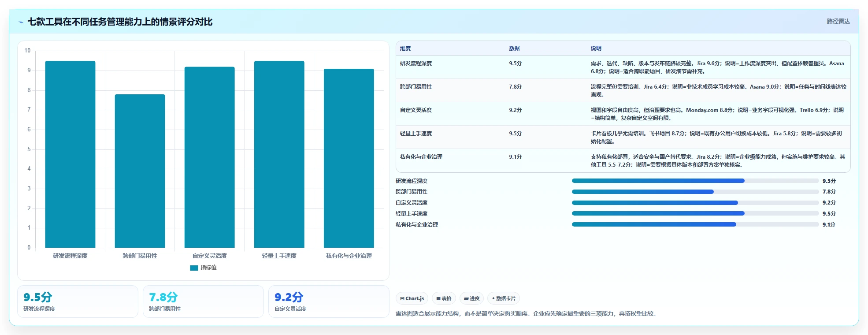Screen dimensions: 868x335
Task: Click the 轻量上手速度 progress row label
Action: [x=412, y=214]
